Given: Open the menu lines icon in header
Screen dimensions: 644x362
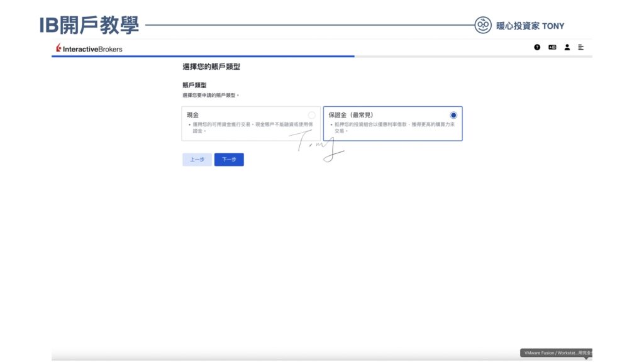Looking at the screenshot, I should coord(580,47).
